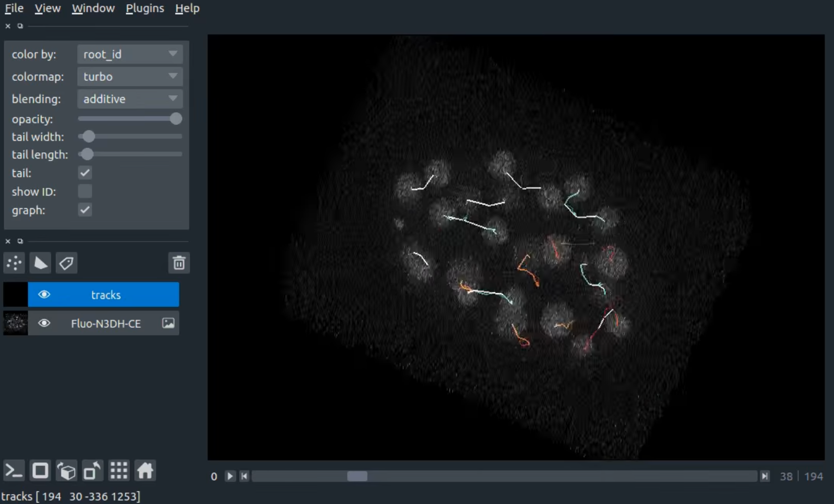This screenshot has height=504, width=834.
Task: Toggle grid mode view
Action: pos(119,471)
